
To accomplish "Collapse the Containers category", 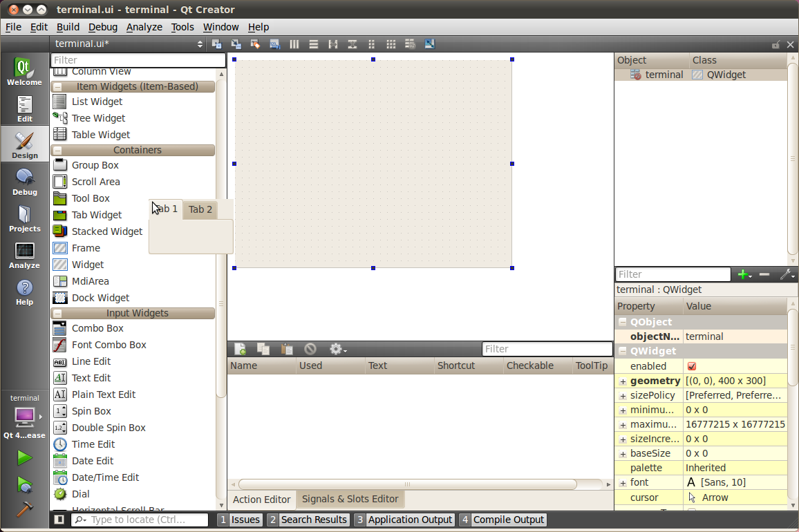I will tap(58, 151).
